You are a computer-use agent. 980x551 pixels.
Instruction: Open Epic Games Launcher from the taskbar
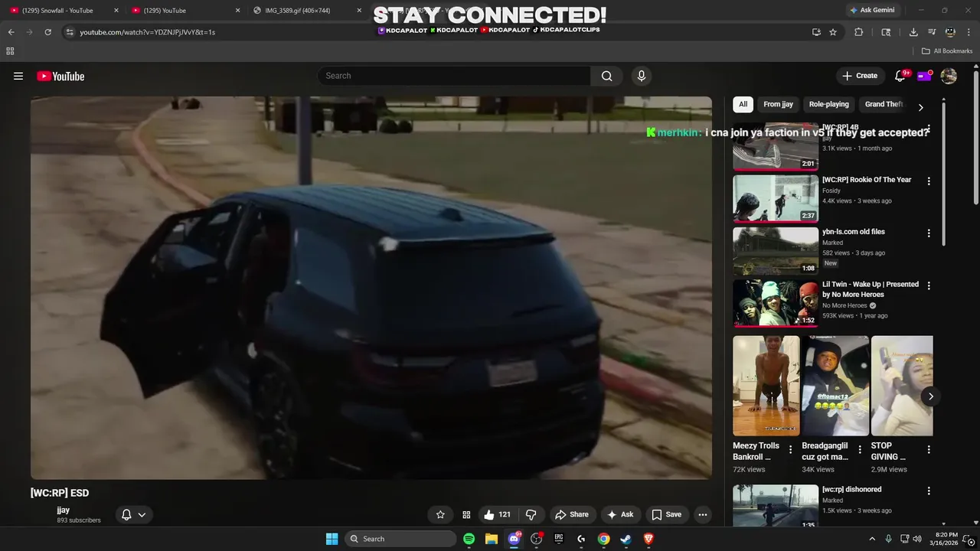[559, 539]
